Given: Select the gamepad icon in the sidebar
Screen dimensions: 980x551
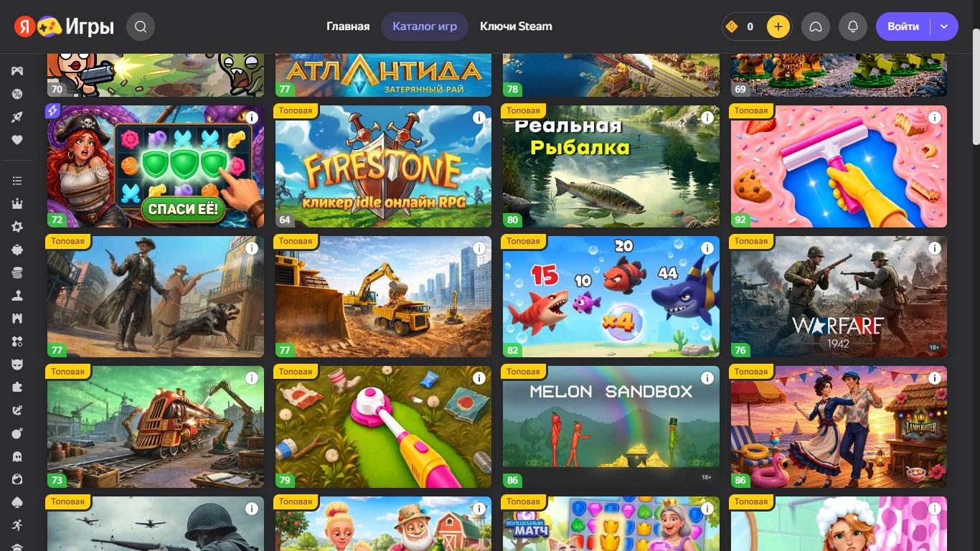Looking at the screenshot, I should click(x=17, y=71).
